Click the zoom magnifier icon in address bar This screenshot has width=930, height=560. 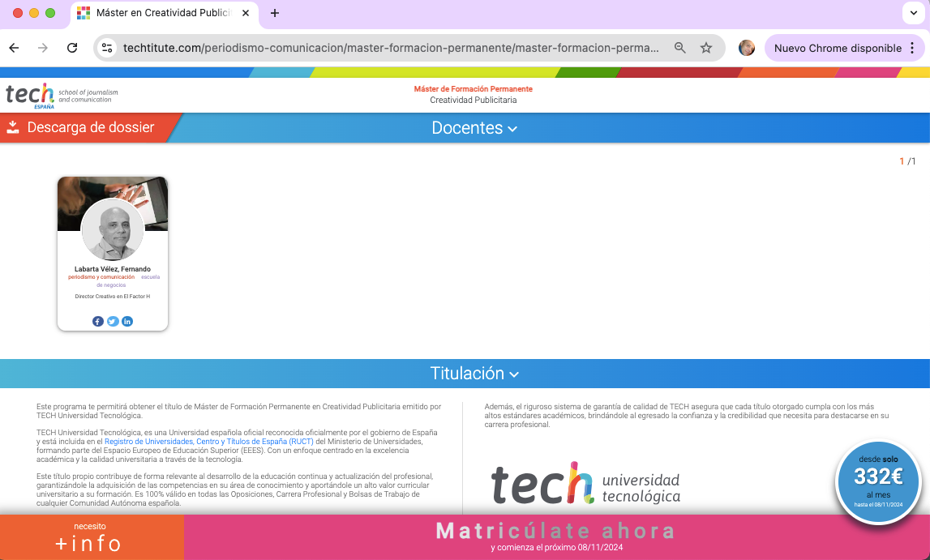point(679,48)
